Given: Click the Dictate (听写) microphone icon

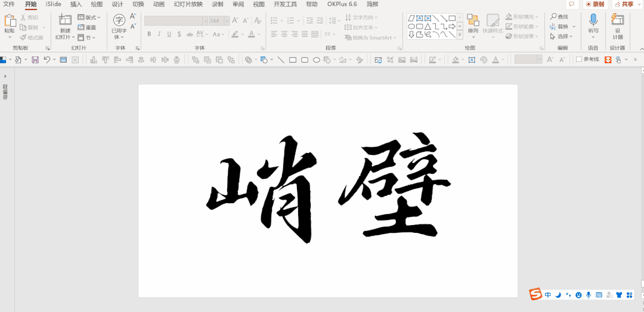Looking at the screenshot, I should point(593,20).
